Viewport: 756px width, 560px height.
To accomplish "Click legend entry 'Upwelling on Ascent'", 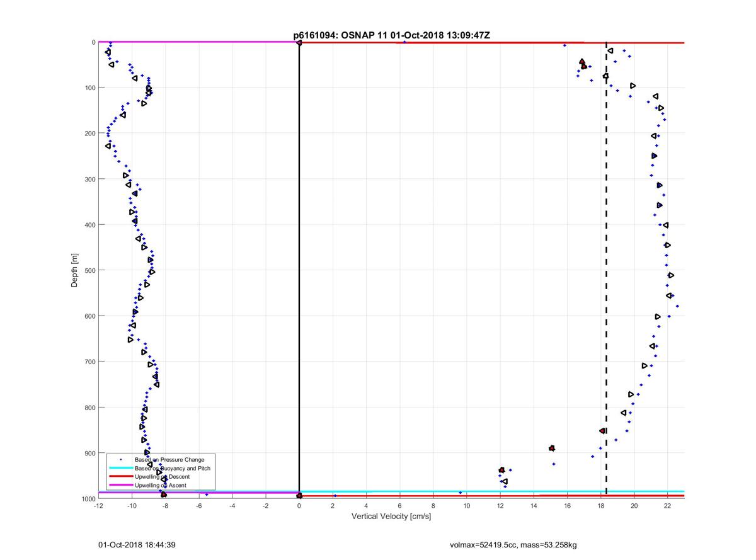I will click(x=161, y=485).
